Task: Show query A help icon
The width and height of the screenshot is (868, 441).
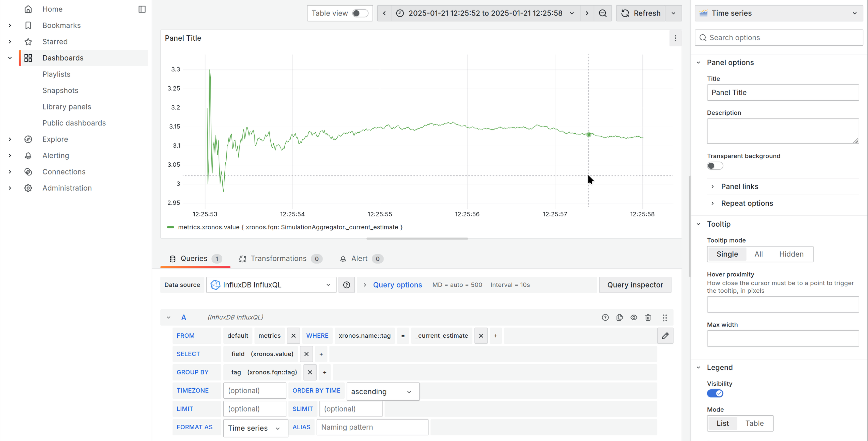Action: coord(605,317)
